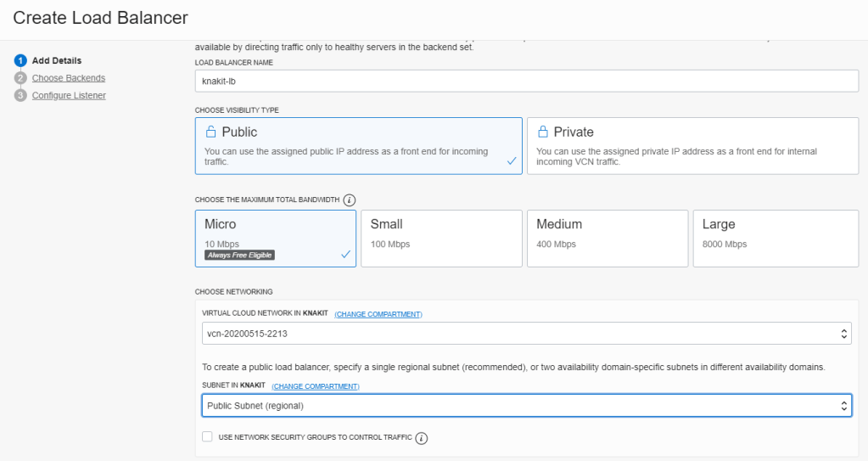Click the Always Free Eligible badge
Viewport: 868px width, 461px height.
(x=239, y=255)
